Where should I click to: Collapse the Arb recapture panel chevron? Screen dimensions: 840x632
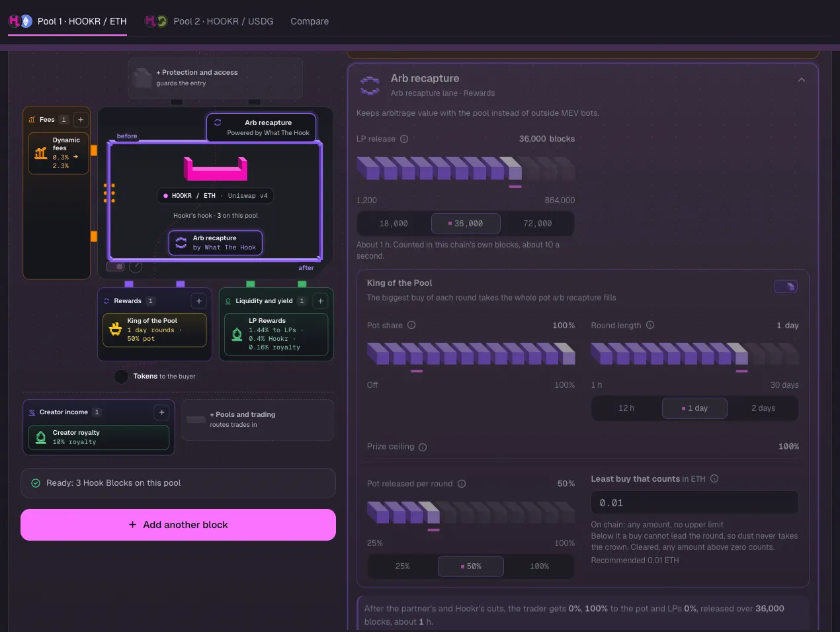[802, 80]
